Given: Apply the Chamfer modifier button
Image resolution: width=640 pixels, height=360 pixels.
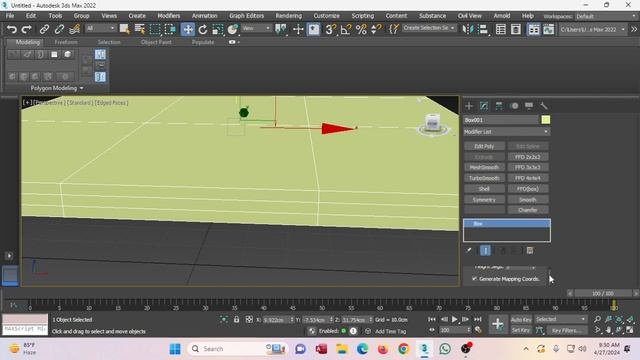Looking at the screenshot, I should pyautogui.click(x=528, y=210).
